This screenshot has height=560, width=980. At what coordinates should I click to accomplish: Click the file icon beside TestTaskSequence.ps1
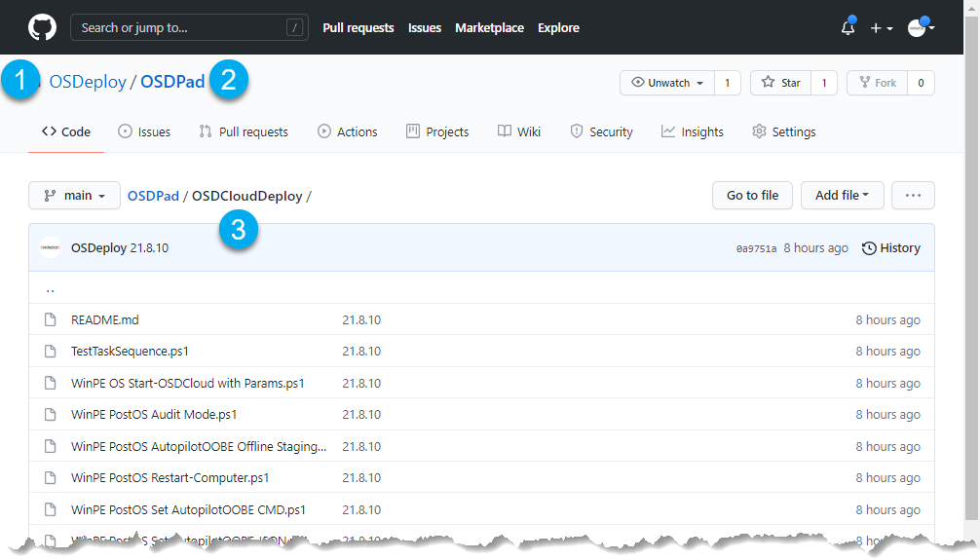click(50, 352)
